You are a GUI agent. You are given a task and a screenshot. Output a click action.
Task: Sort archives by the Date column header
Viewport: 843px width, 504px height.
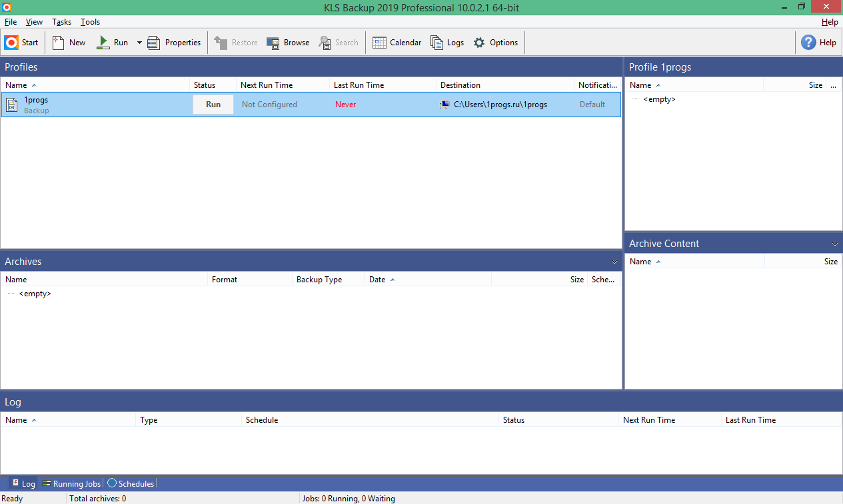(x=377, y=280)
